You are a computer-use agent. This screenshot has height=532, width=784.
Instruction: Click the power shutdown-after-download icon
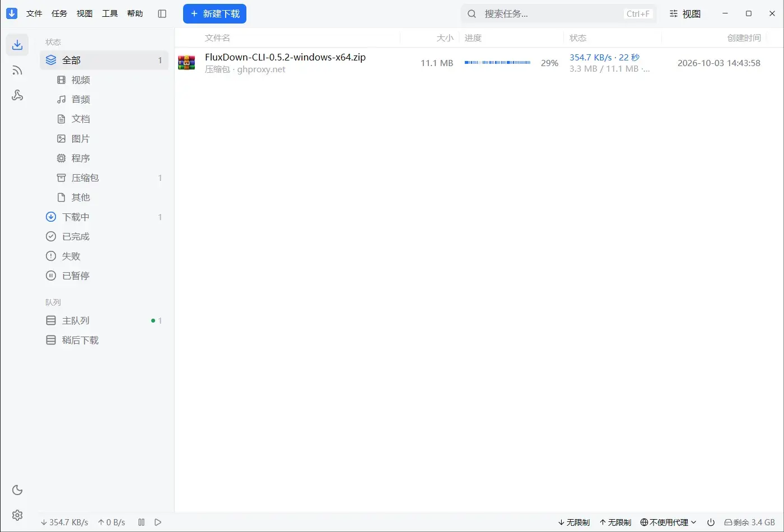(x=711, y=522)
